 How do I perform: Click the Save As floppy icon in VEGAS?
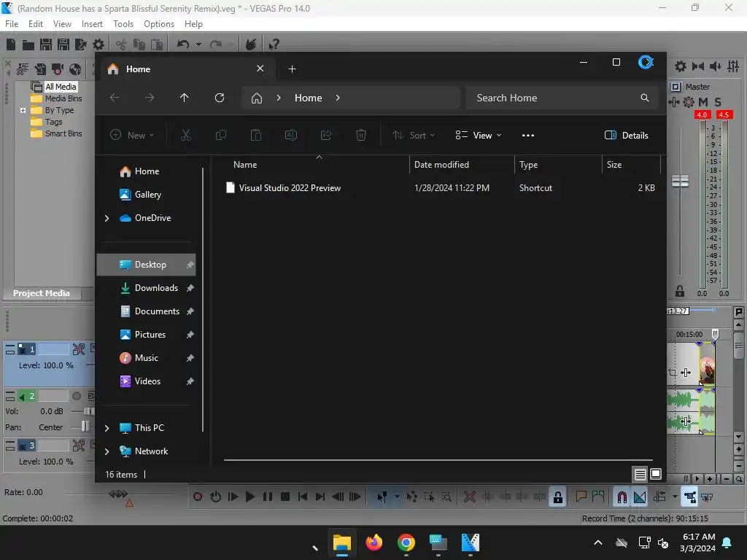[x=63, y=44]
